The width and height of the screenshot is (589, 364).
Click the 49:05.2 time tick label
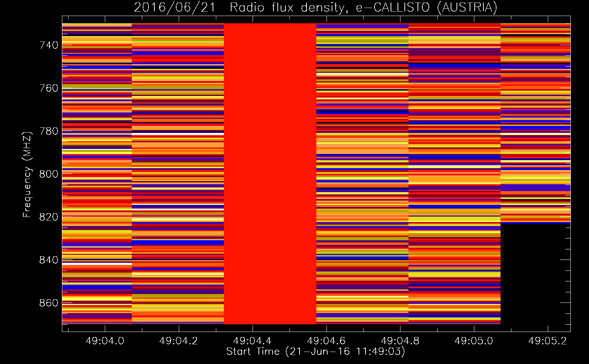548,341
